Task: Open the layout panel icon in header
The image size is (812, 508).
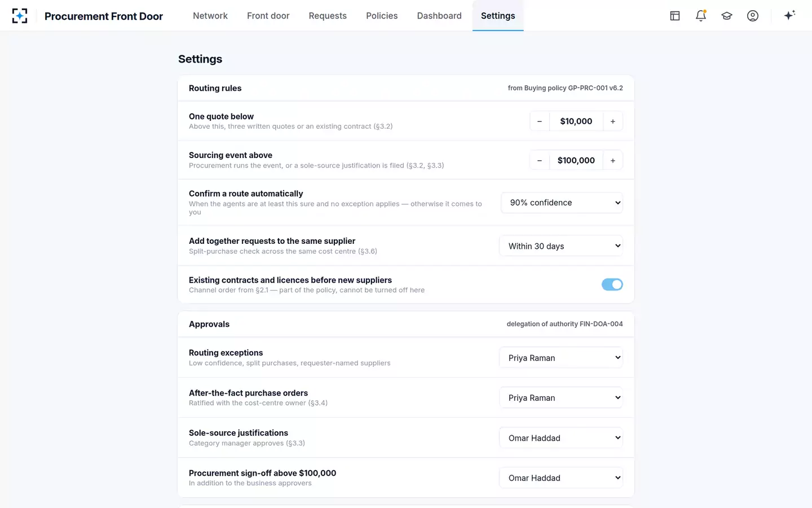Action: pyautogui.click(x=675, y=16)
